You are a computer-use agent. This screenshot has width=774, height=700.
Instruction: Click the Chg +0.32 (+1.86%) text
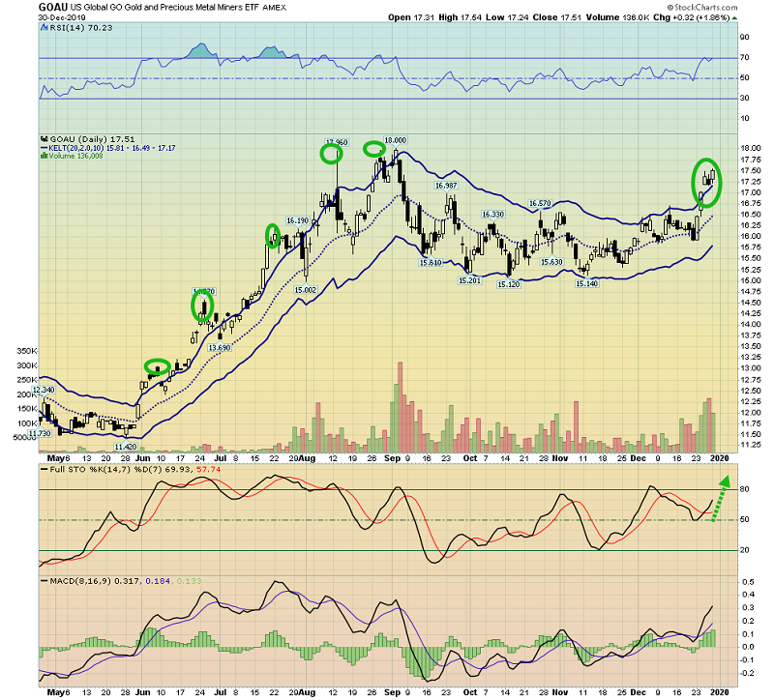(x=691, y=17)
